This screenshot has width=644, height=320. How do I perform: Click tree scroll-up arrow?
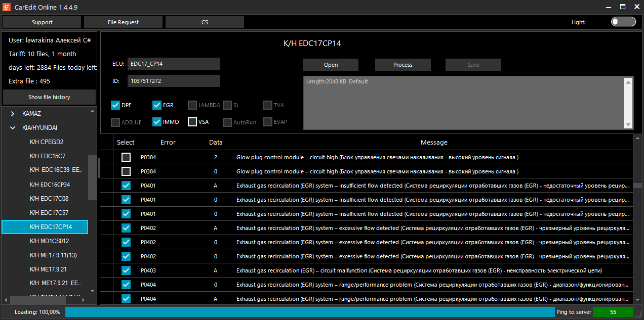pos(92,111)
